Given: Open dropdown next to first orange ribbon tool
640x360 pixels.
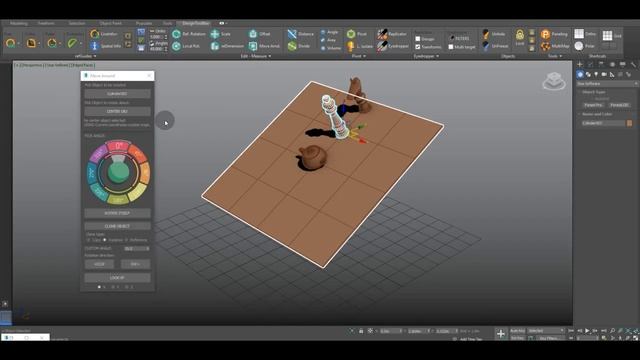Looking at the screenshot, I should tap(18, 43).
